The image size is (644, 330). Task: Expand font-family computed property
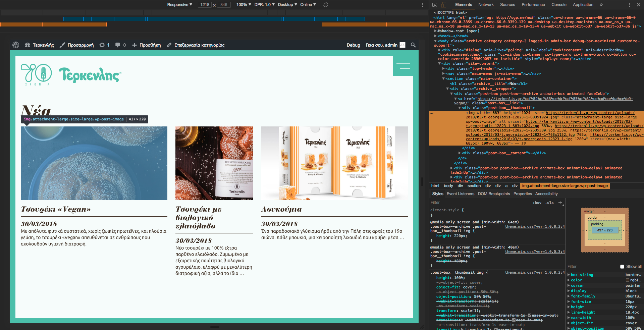[569, 296]
